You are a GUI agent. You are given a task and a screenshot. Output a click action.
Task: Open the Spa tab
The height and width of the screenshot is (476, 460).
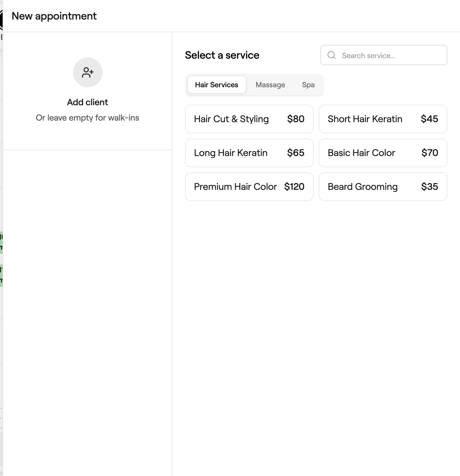(308, 85)
